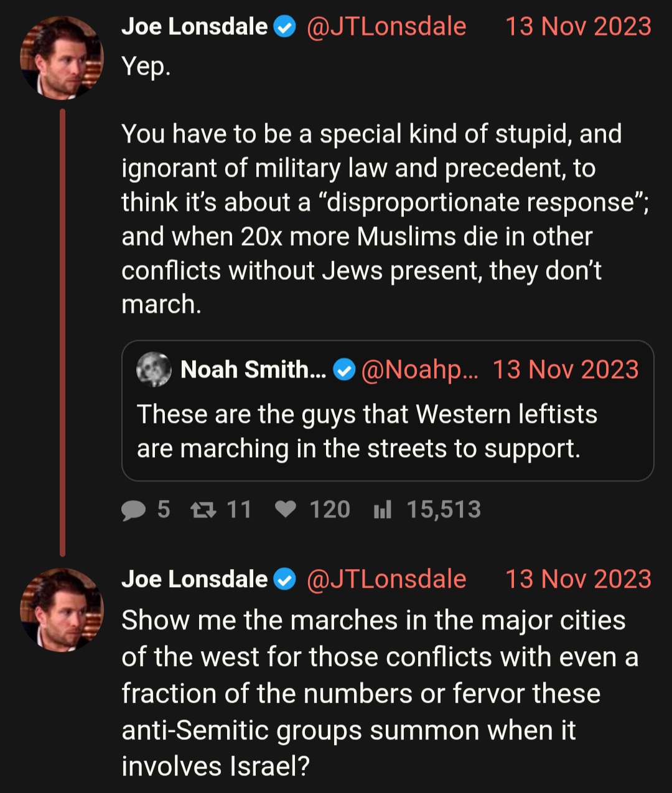Open the @JTLonsdale handle in the second tweet

[x=386, y=579]
